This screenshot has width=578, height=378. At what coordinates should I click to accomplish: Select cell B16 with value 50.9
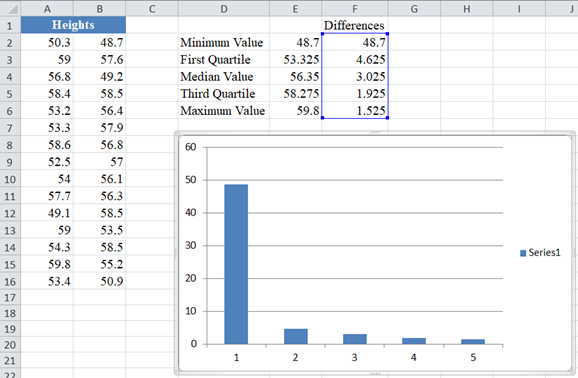[100, 282]
